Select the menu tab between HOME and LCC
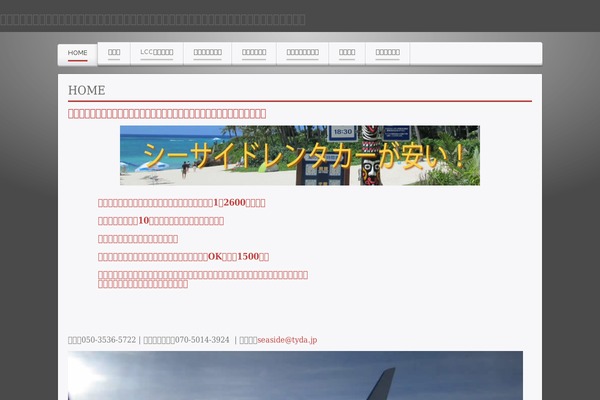600x400 pixels. click(114, 53)
